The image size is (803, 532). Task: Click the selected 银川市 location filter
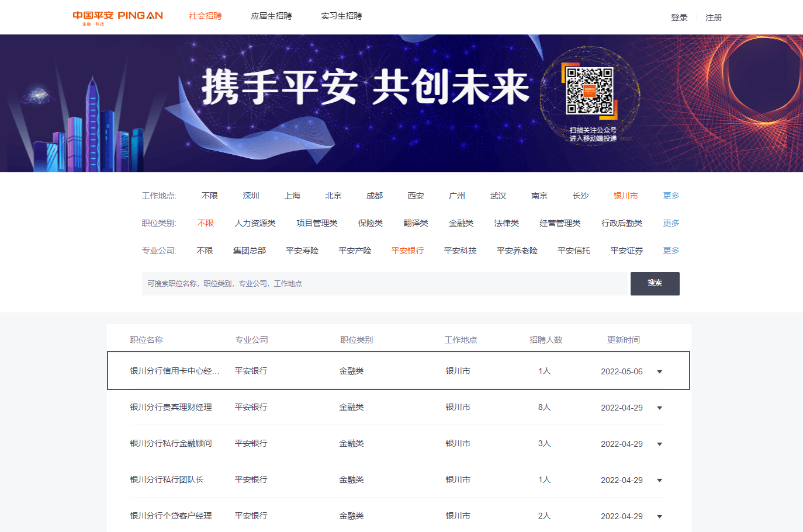(x=625, y=196)
